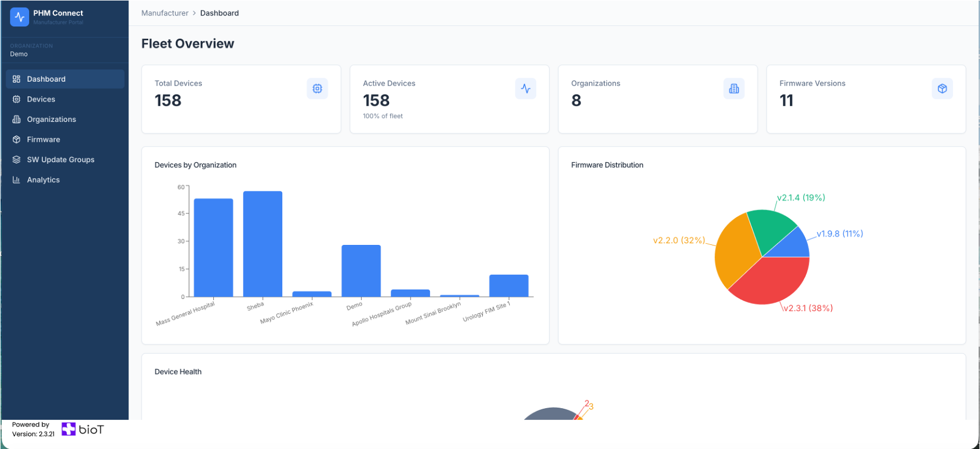
Task: Click the SW Update Groups layers icon
Action: [x=17, y=159]
